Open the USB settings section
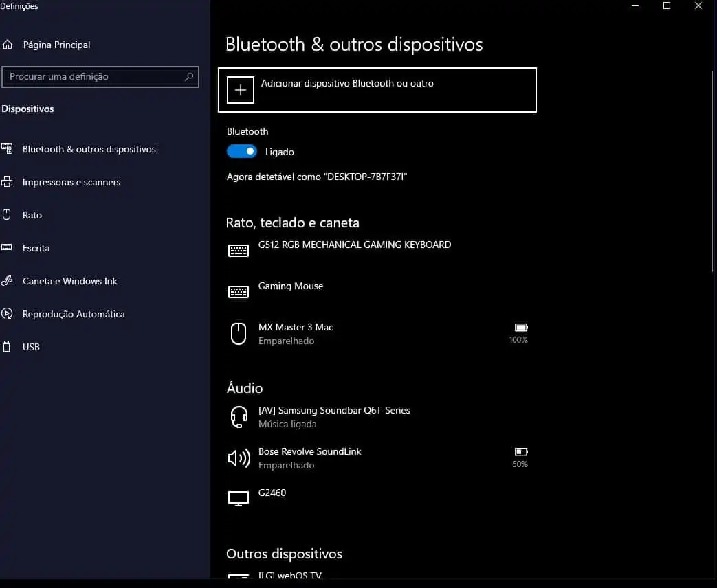Image resolution: width=717 pixels, height=588 pixels. point(30,347)
